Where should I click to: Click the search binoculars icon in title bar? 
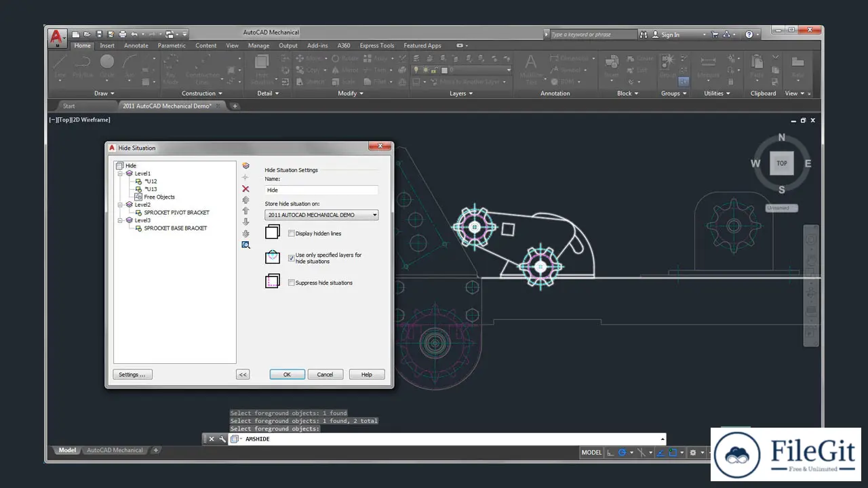(x=644, y=35)
